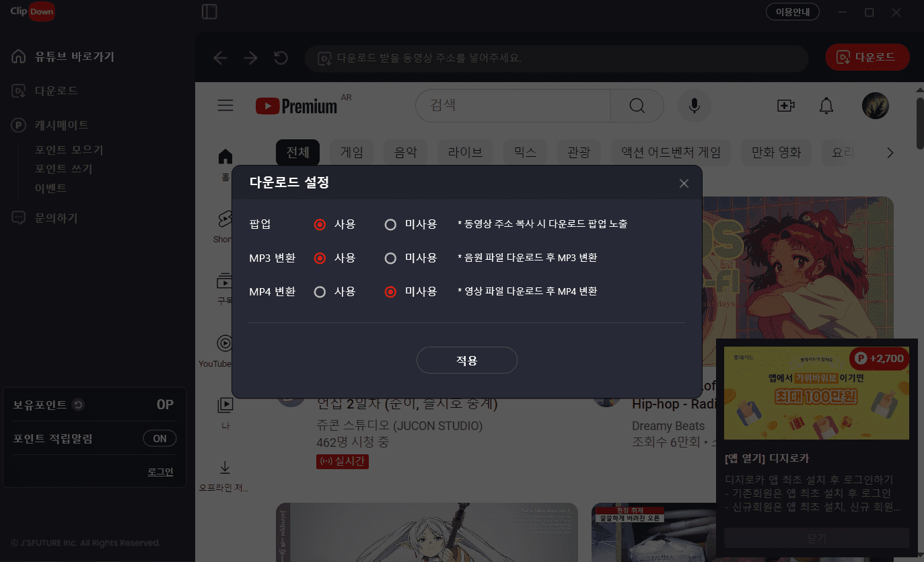Open the 디지로카 ad banner image
Screen dimensions: 924x562
816,393
